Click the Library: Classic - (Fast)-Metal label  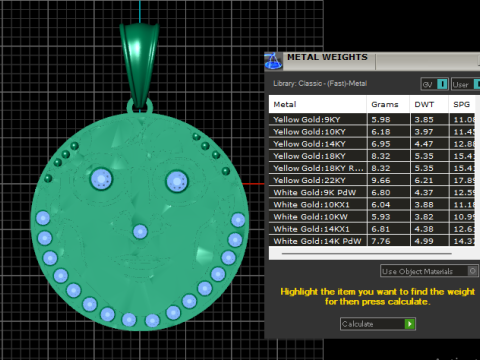(320, 83)
